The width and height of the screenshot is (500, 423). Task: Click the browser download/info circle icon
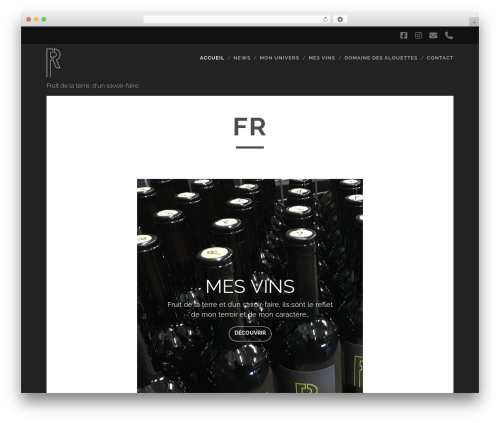[x=340, y=19]
